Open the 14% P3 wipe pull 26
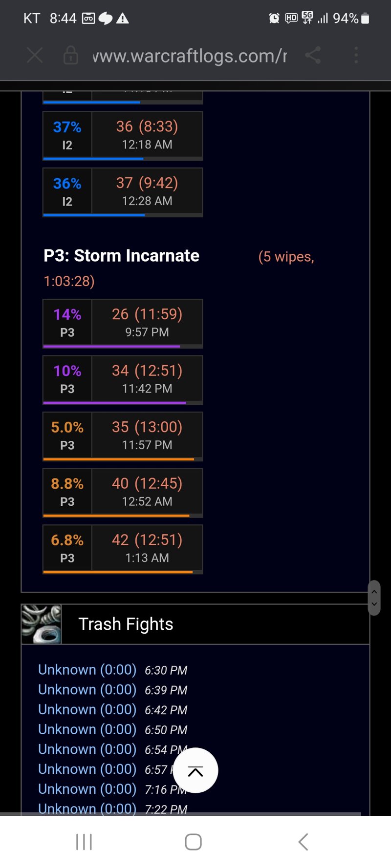This screenshot has width=391, height=868. pyautogui.click(x=123, y=323)
